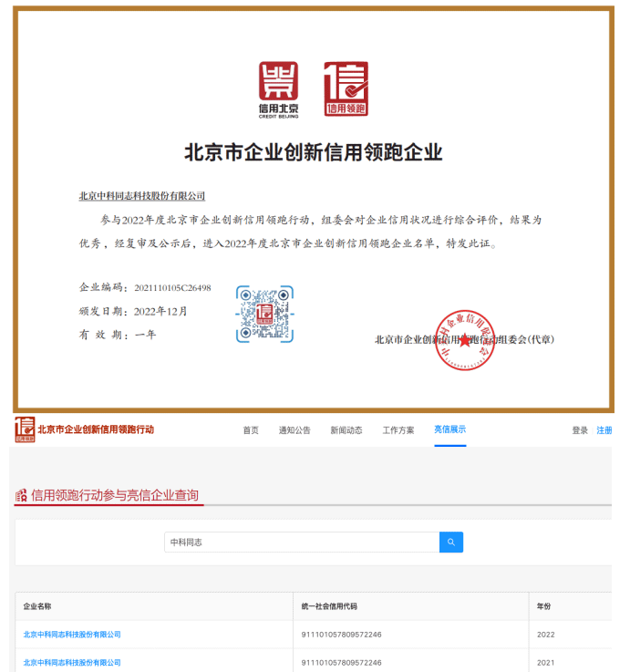Click the 统一社会信用代码 column header

coord(329,606)
